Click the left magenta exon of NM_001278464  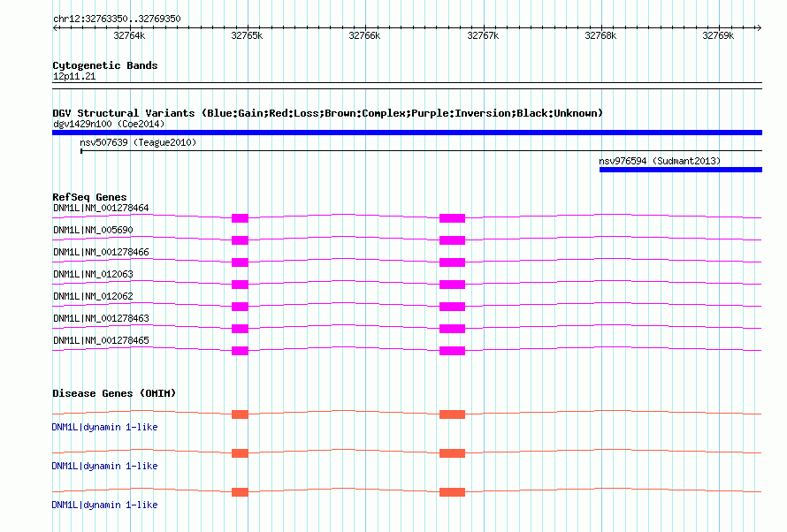coord(240,218)
